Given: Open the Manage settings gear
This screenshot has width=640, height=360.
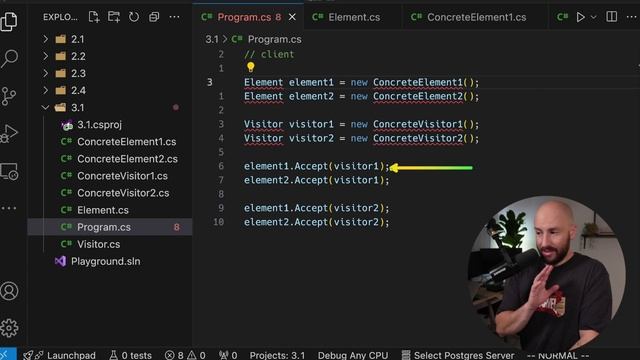Looking at the screenshot, I should coord(9,328).
